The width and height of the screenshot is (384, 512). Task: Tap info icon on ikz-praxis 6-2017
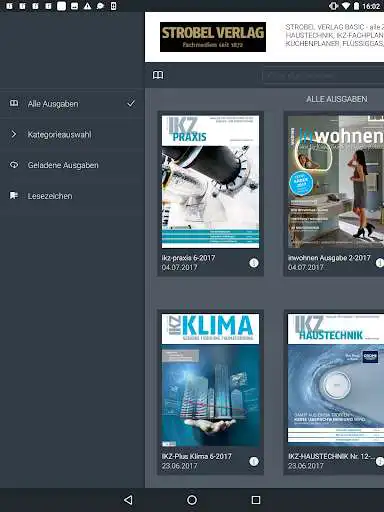(x=254, y=263)
